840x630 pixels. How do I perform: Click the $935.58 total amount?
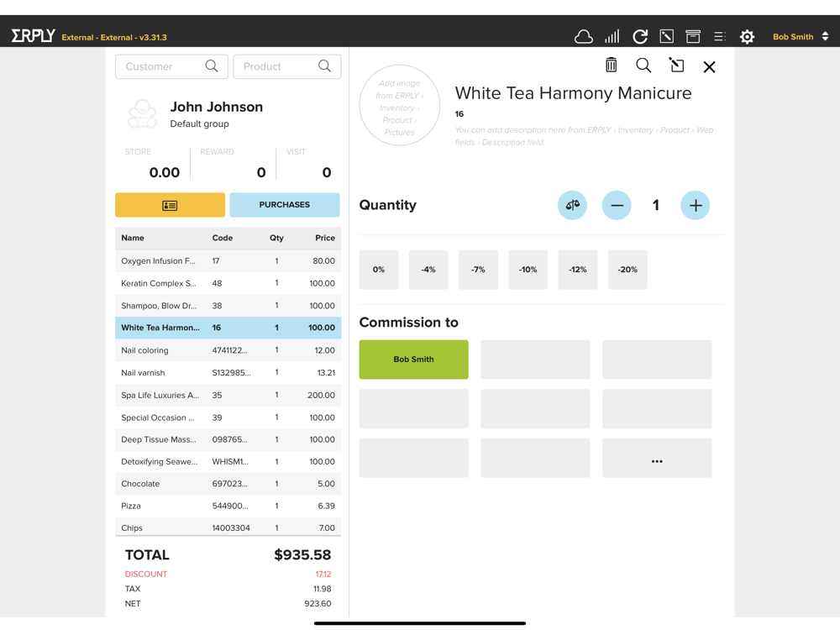(x=302, y=555)
